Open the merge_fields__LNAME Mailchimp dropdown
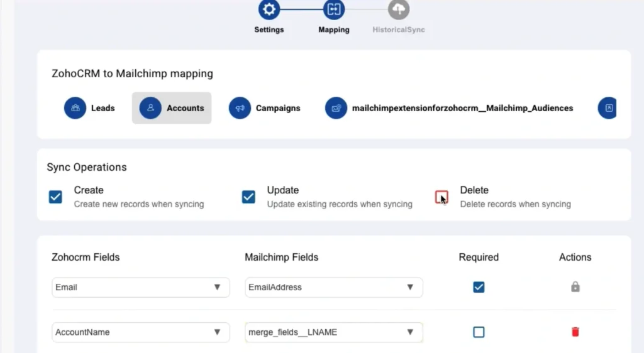644x353 pixels. click(333, 332)
